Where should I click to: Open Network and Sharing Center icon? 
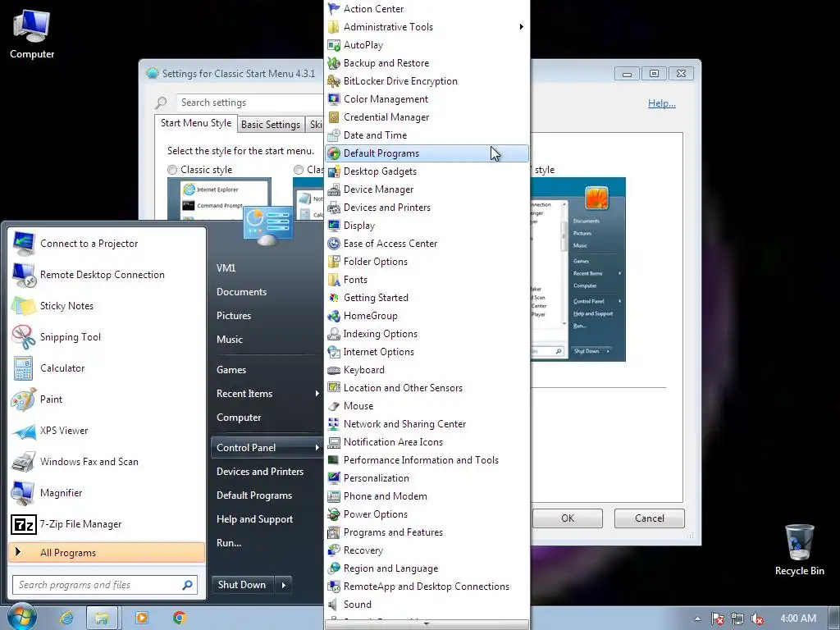coord(334,424)
